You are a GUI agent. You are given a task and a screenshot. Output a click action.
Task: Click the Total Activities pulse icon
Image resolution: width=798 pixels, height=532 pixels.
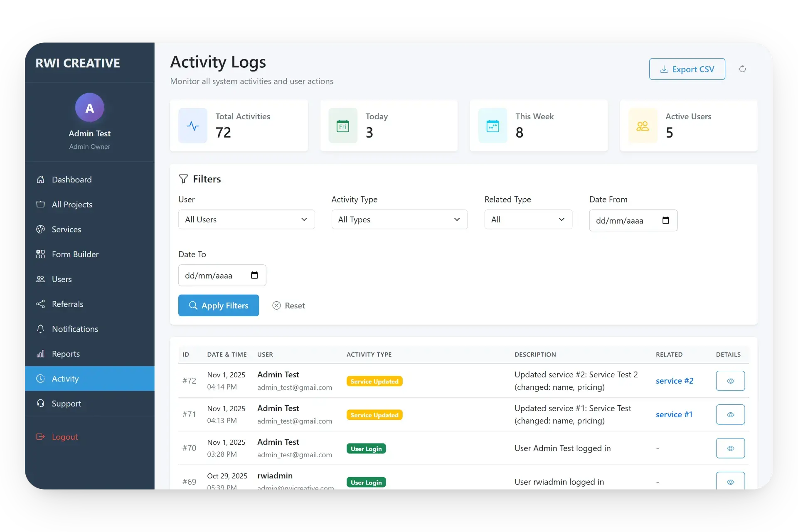(193, 126)
